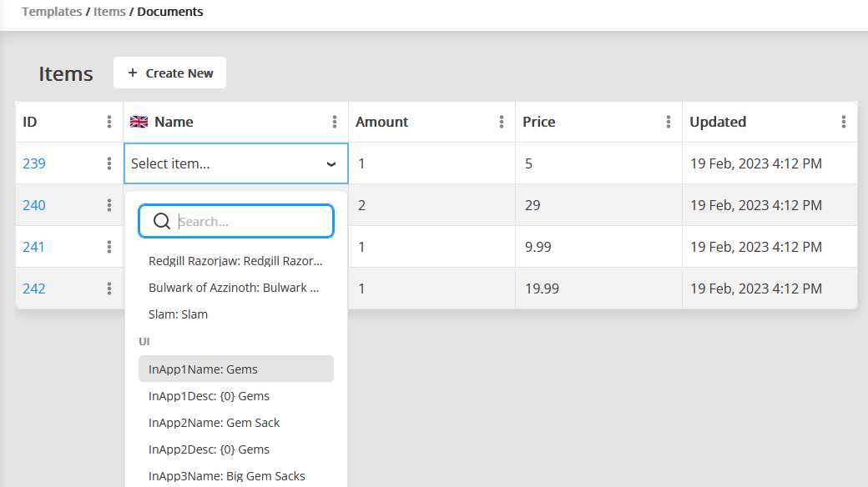
Task: Choose Slam: Slam from list
Action: pos(178,314)
